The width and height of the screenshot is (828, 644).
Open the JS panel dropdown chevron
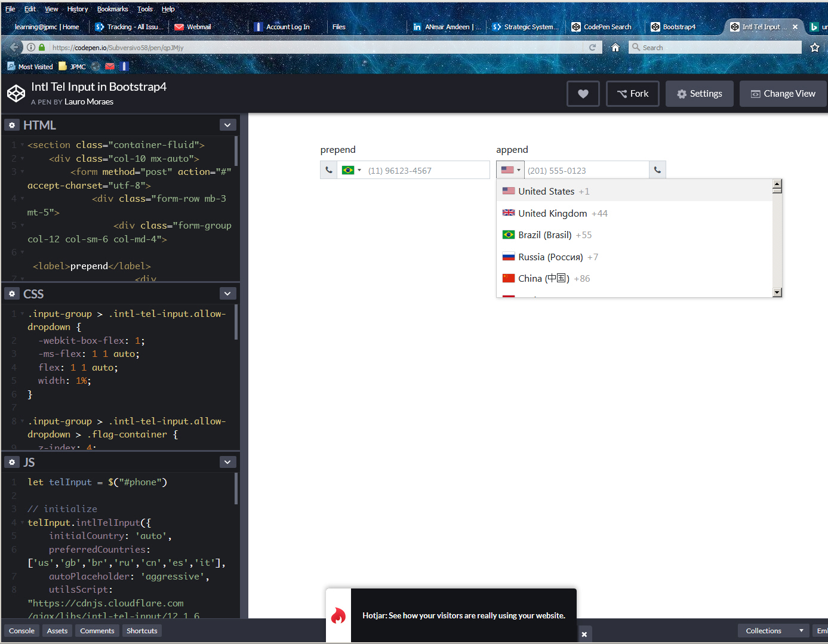[x=227, y=463]
